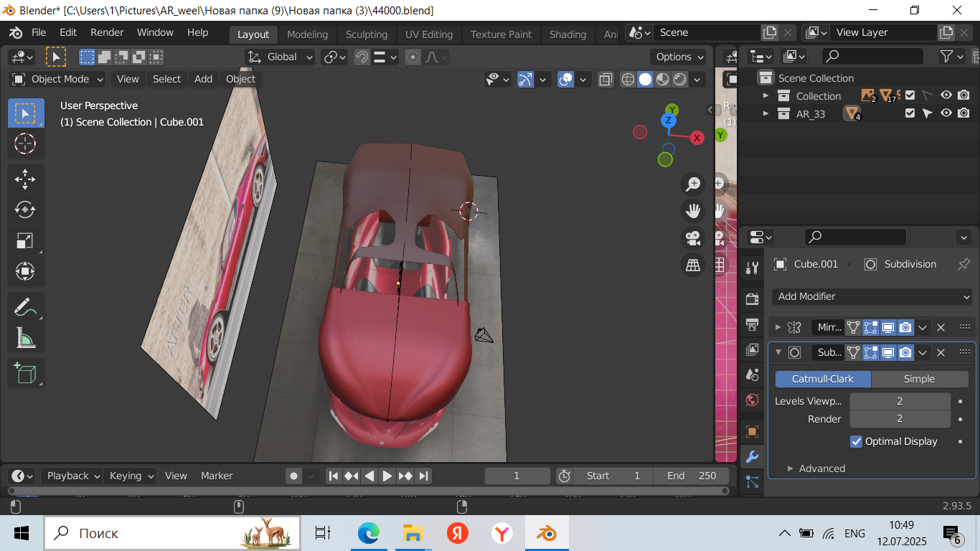Choose the Simple subdivision type
The image size is (980, 551).
point(919,379)
